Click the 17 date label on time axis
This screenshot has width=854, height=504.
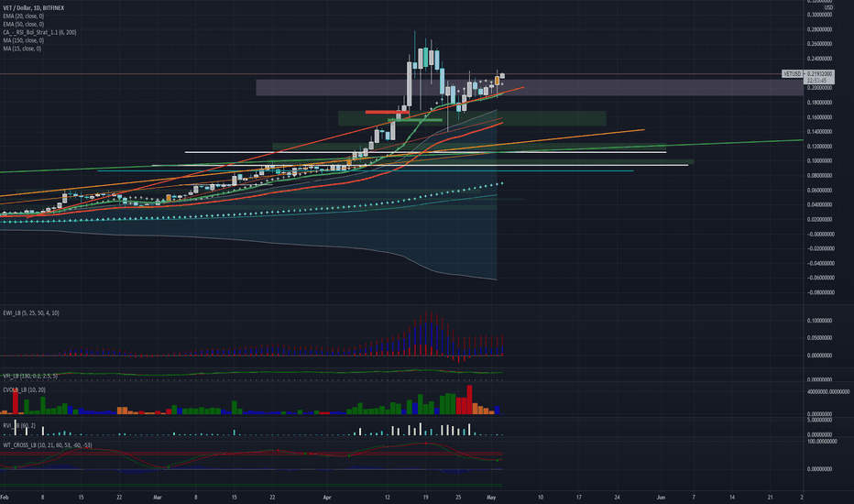click(578, 497)
